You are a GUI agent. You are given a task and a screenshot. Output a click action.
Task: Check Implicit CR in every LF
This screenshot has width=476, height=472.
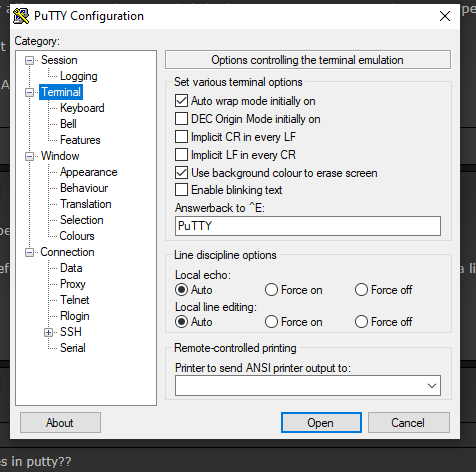[181, 137]
